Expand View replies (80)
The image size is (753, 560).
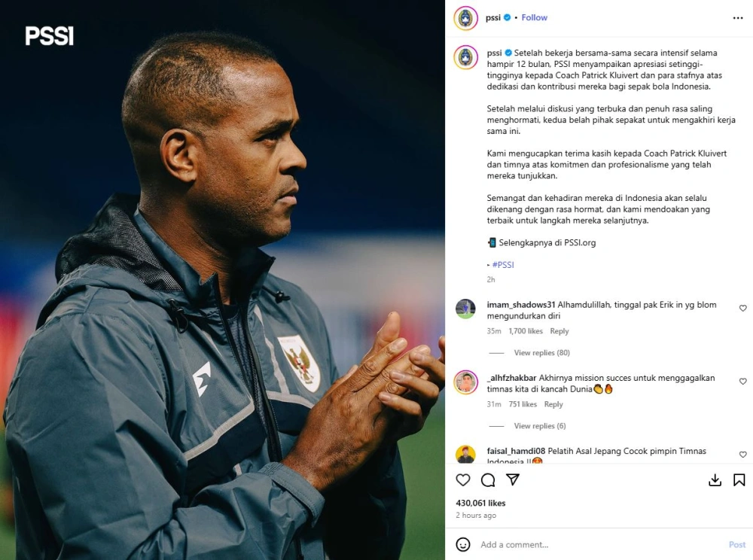tap(541, 353)
